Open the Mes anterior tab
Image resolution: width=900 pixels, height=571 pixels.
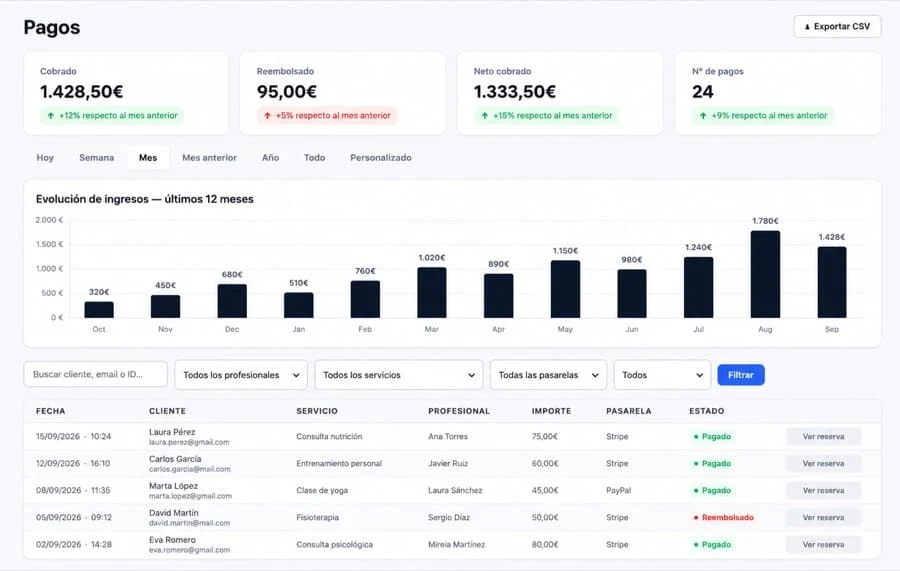click(209, 157)
